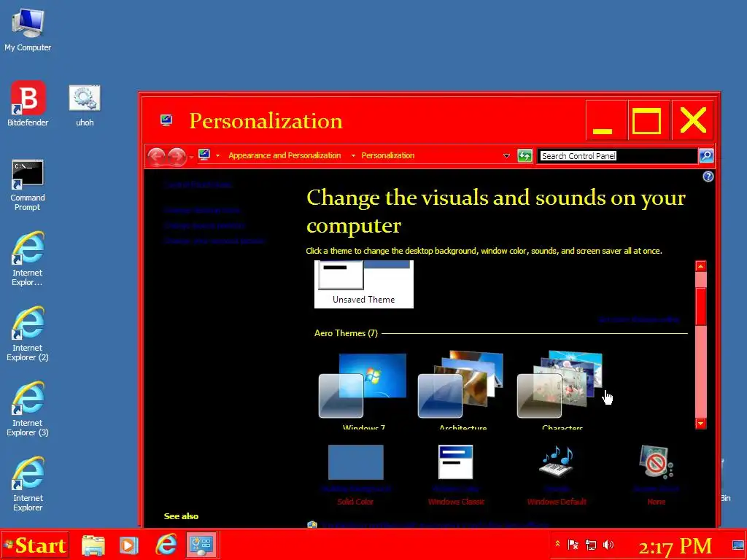Open Windows Explorer from the taskbar
The height and width of the screenshot is (560, 747).
click(x=93, y=545)
